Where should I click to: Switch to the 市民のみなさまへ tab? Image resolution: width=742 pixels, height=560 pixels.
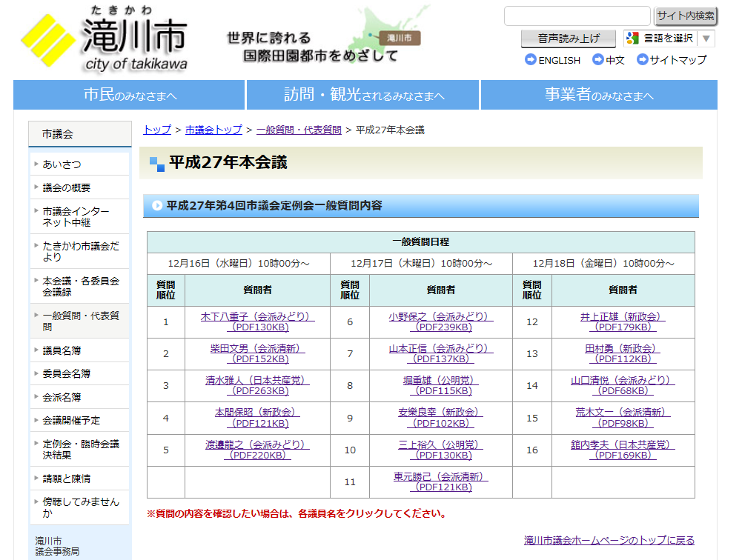point(130,95)
